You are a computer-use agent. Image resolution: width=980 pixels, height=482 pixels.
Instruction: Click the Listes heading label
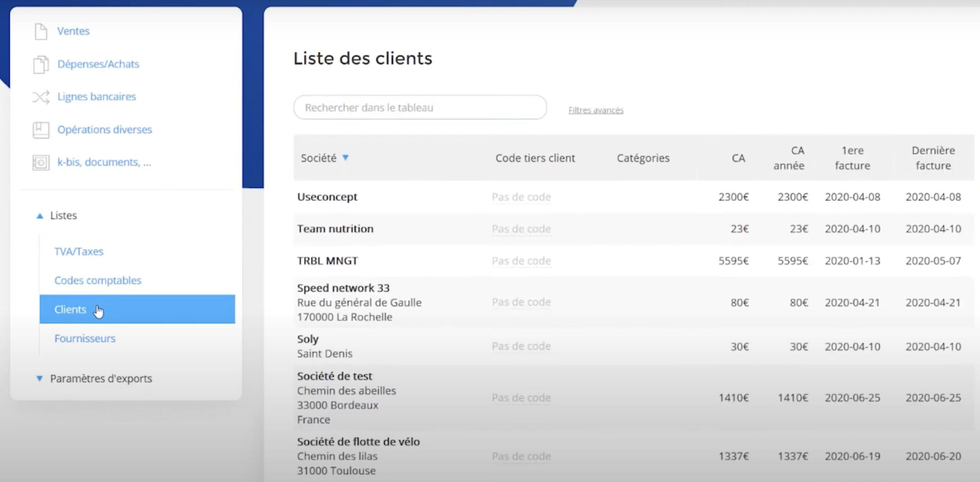point(64,215)
